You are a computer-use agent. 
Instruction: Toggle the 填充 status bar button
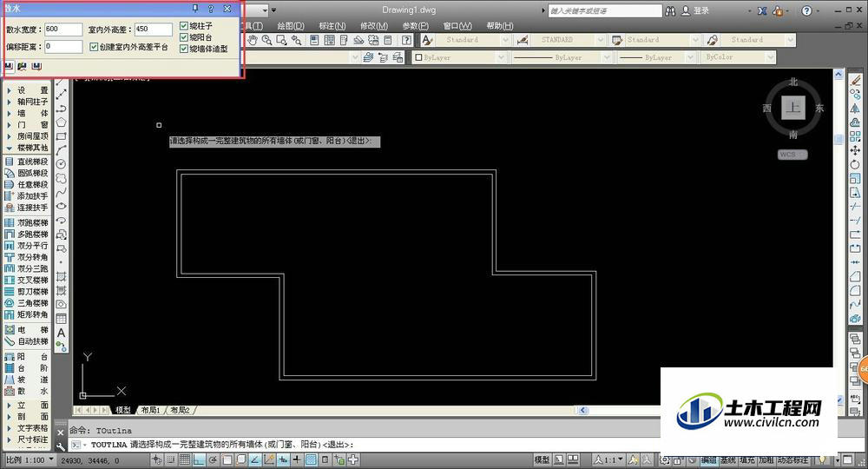tap(746, 460)
